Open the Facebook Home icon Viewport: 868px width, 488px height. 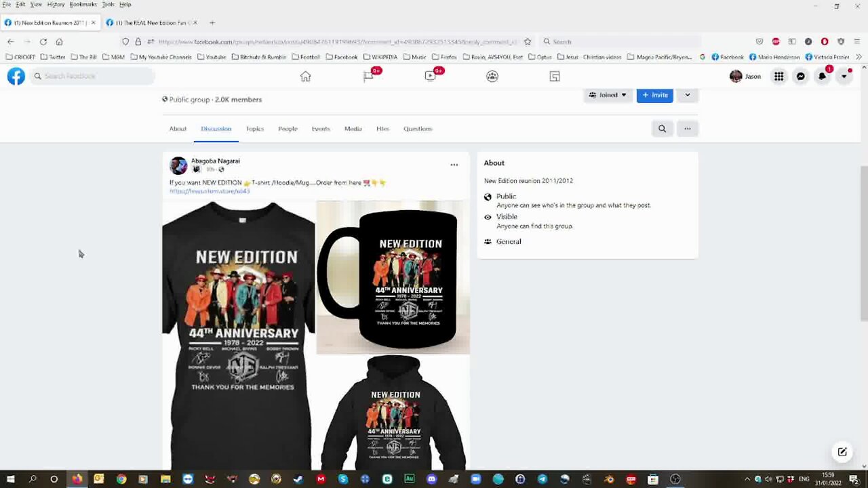tap(306, 77)
